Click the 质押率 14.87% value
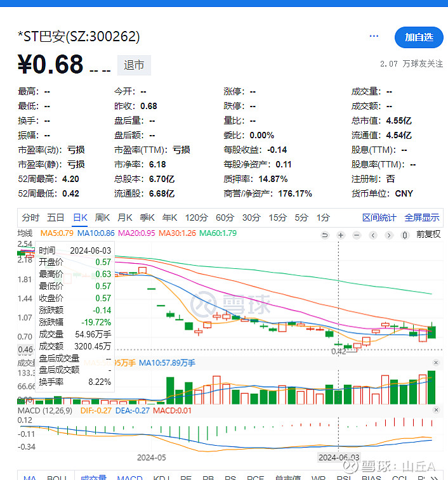Image resolution: width=448 pixels, height=480 pixels. coord(273,179)
